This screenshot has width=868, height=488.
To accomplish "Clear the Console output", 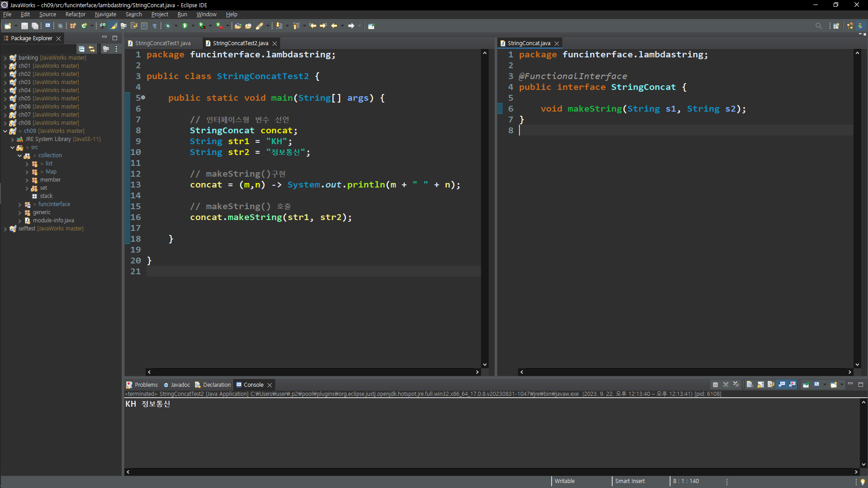I will [x=750, y=385].
